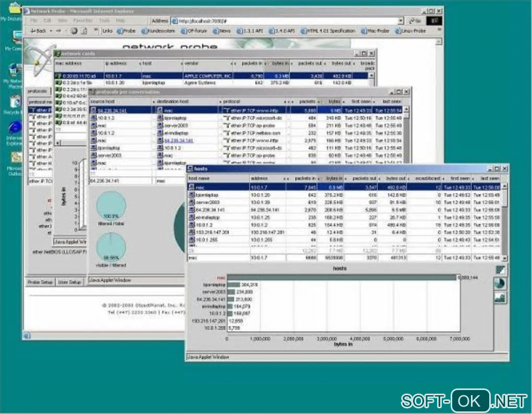Click conversation table vertical scrollbar
The image size is (532, 414).
(x=406, y=136)
